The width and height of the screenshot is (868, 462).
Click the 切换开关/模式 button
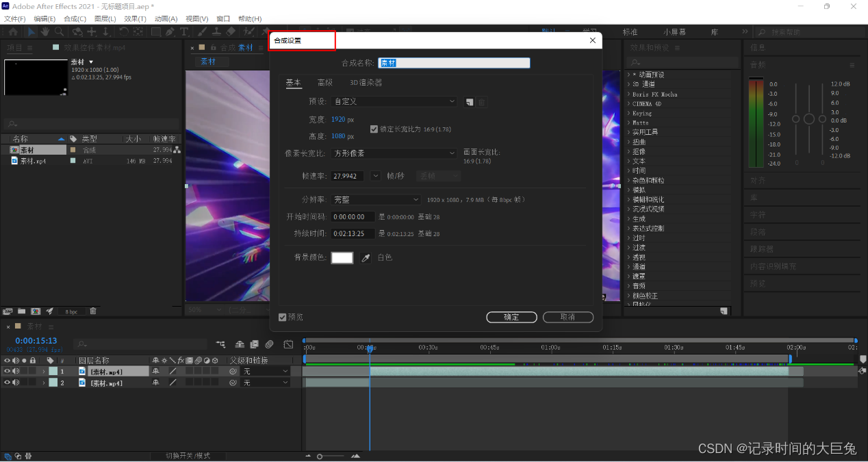click(188, 456)
